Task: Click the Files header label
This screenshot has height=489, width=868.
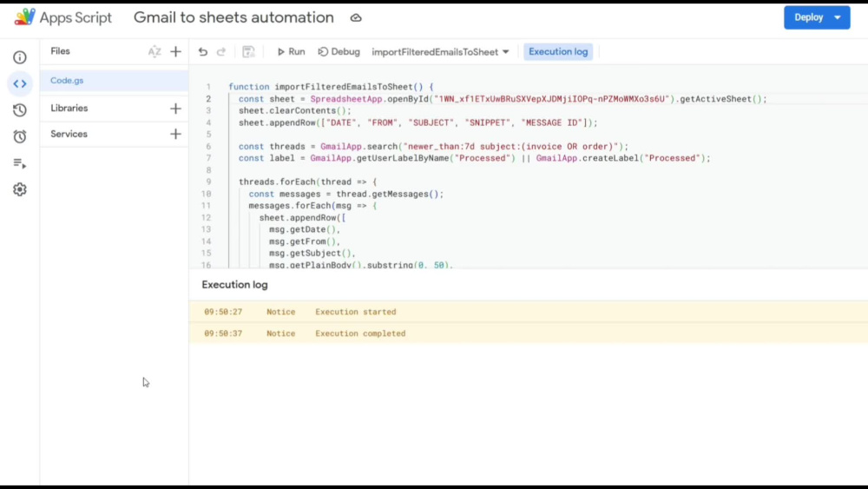Action: pyautogui.click(x=61, y=51)
